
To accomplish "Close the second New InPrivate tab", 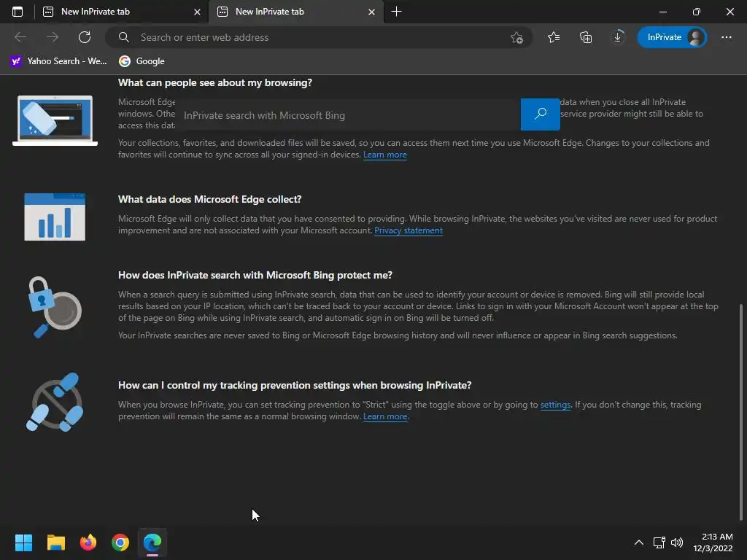I will [x=371, y=12].
